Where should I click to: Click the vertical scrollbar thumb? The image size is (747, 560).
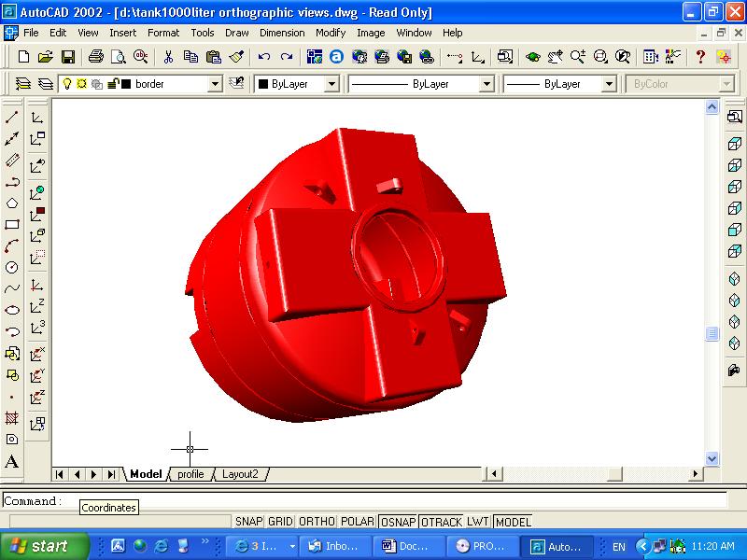pyautogui.click(x=712, y=333)
